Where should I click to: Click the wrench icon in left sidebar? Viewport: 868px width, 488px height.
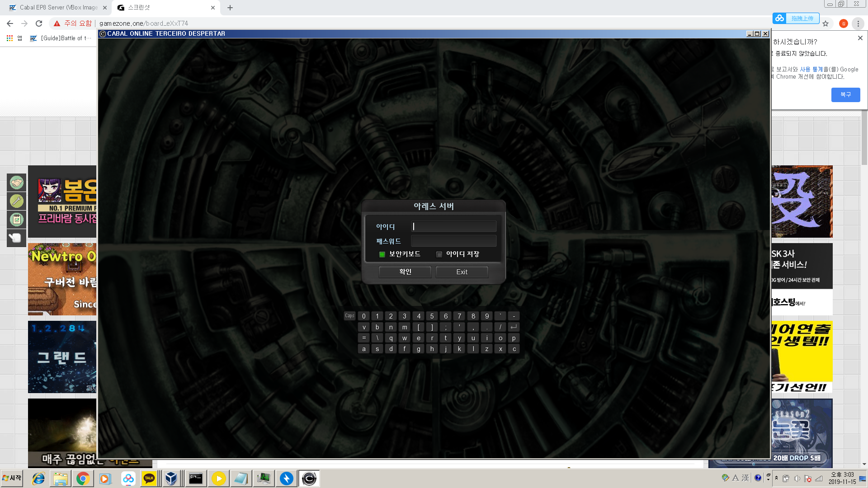(17, 201)
